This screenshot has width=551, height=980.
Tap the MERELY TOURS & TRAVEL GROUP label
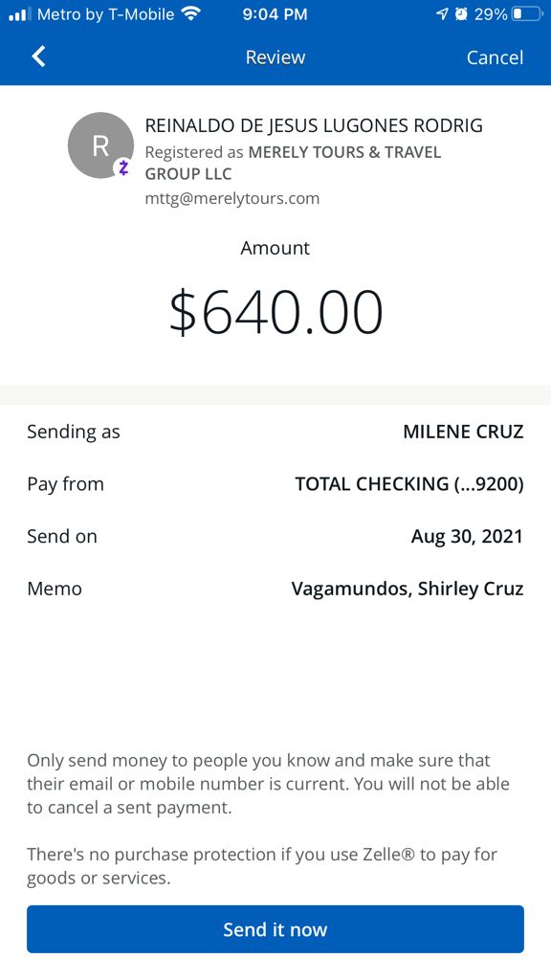tap(293, 163)
